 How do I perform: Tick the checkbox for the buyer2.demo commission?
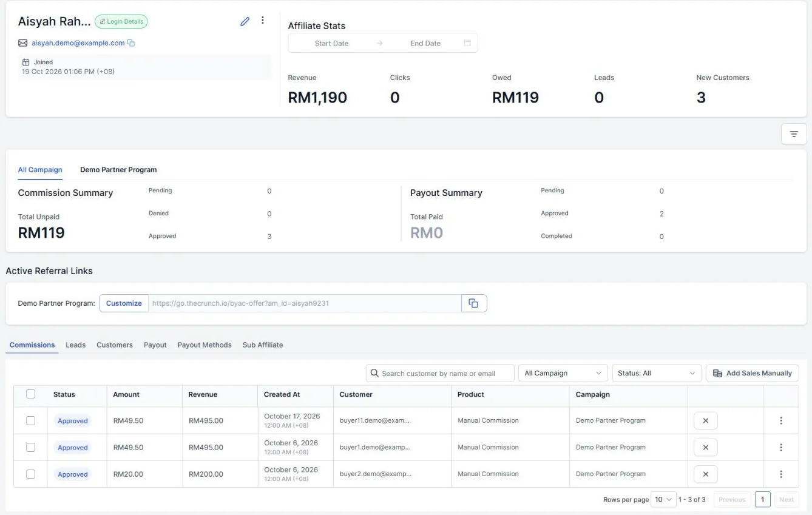[31, 474]
